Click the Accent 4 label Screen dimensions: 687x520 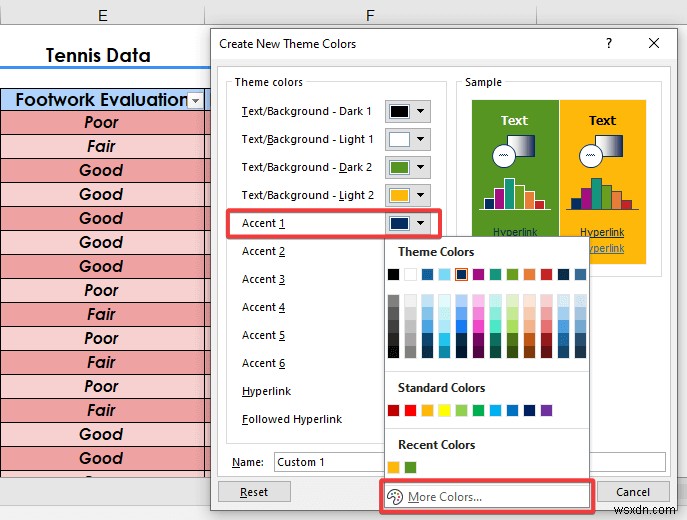click(x=263, y=308)
